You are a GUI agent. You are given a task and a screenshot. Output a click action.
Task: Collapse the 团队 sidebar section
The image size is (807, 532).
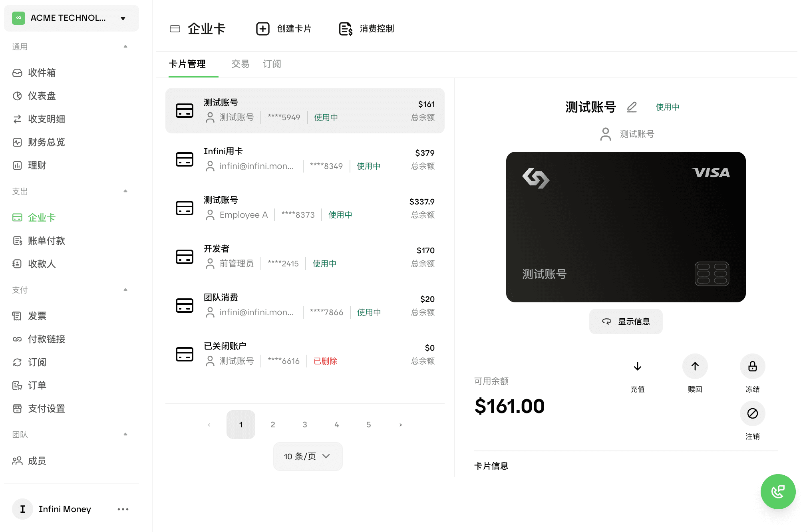(x=125, y=435)
